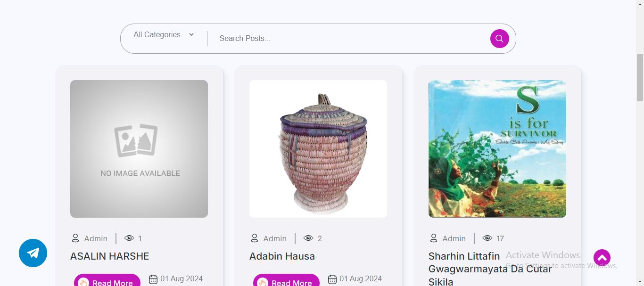This screenshot has width=644, height=286.
Task: Click the page's vertical scrollbar thumb
Action: click(640, 78)
